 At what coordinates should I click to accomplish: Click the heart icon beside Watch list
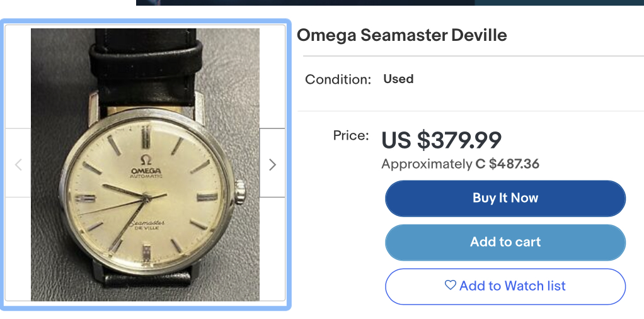click(x=450, y=286)
